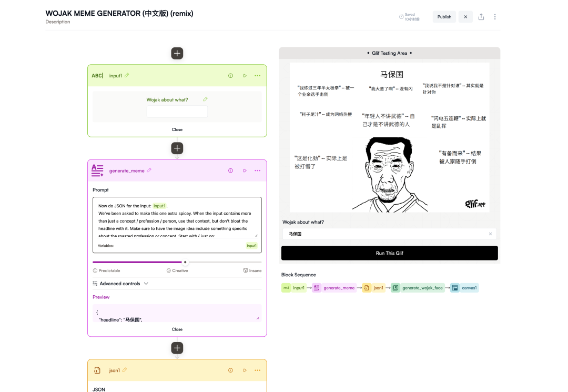568x392 pixels.
Task: Expand Advanced controls section
Action: (120, 284)
